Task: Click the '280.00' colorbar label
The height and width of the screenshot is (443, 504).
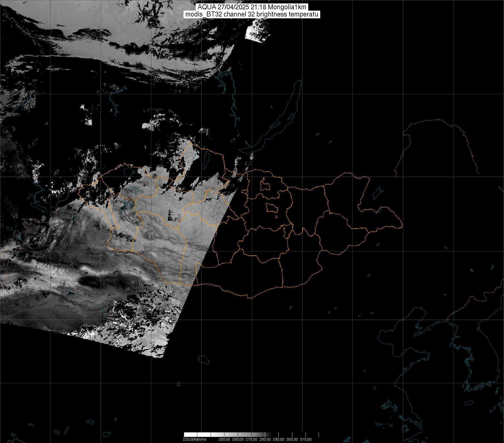Action: click(x=265, y=439)
